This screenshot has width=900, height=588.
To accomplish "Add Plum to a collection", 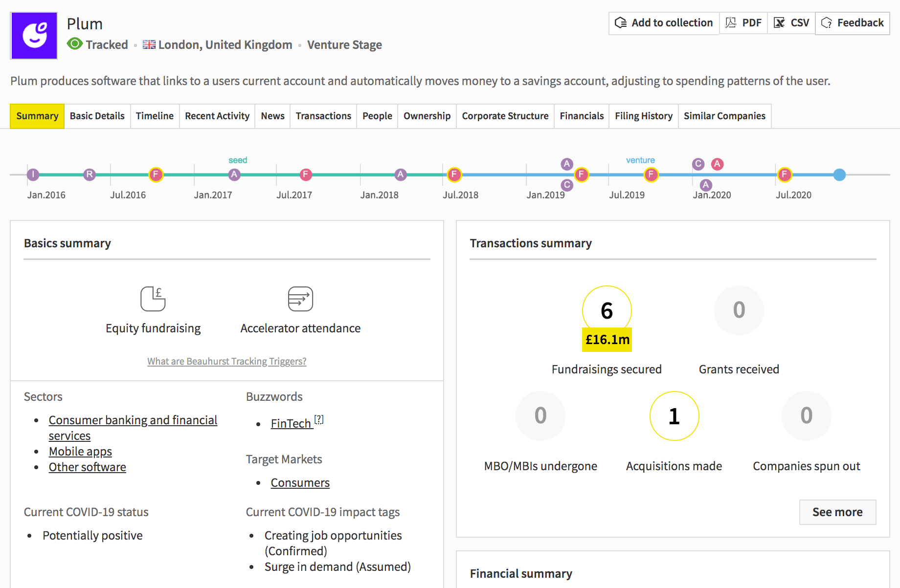I will coord(664,23).
